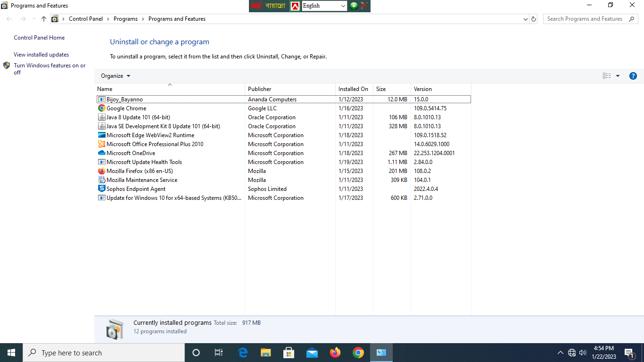Click the Programs breadcrumb
The height and width of the screenshot is (362, 644).
125,19
